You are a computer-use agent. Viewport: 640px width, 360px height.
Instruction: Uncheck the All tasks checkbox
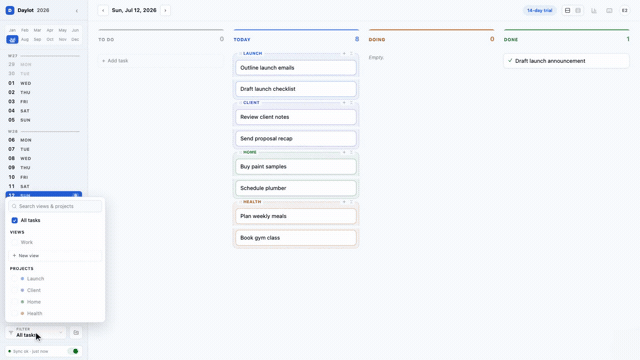coord(15,220)
